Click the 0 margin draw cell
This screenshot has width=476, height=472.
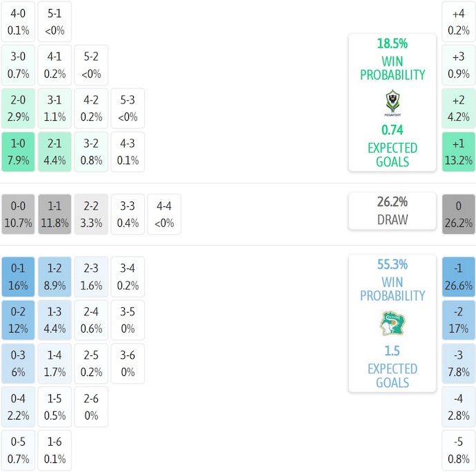pyautogui.click(x=459, y=214)
